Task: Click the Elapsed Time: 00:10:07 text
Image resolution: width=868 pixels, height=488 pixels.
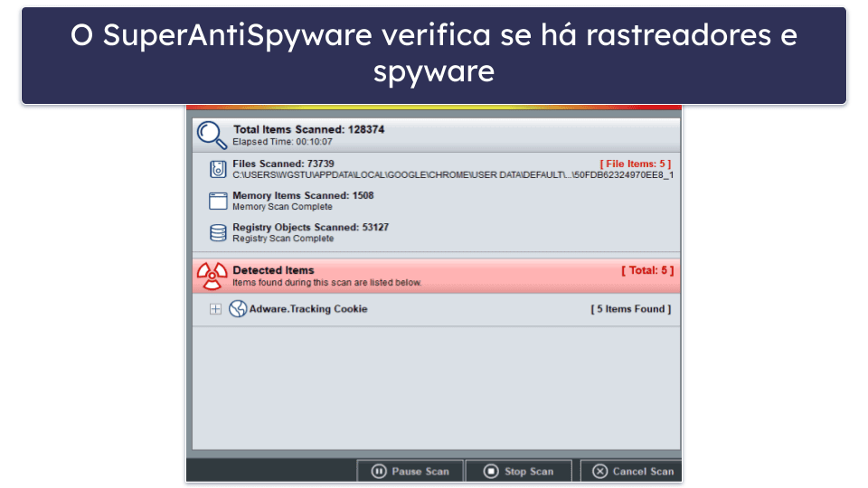Action: 282,142
